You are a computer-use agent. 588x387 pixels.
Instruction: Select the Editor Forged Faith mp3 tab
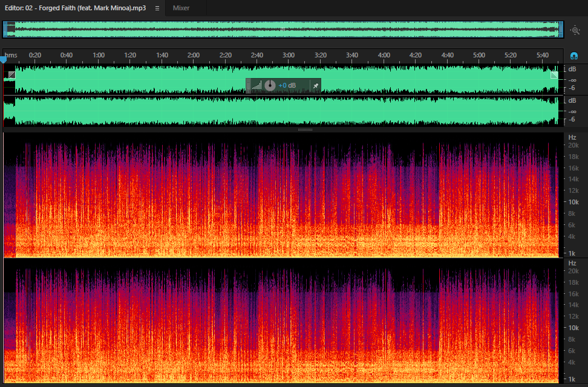tap(75, 8)
